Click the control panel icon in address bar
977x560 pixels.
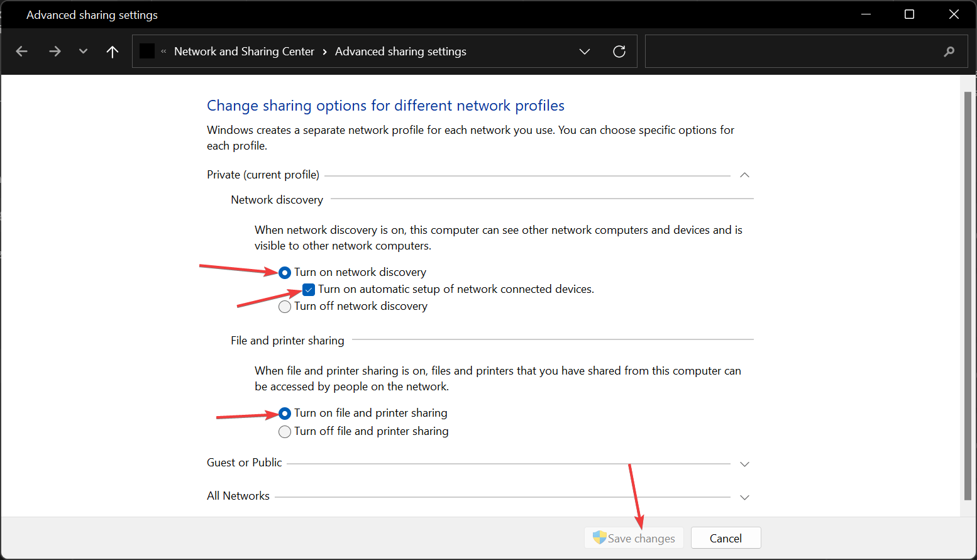pos(147,52)
